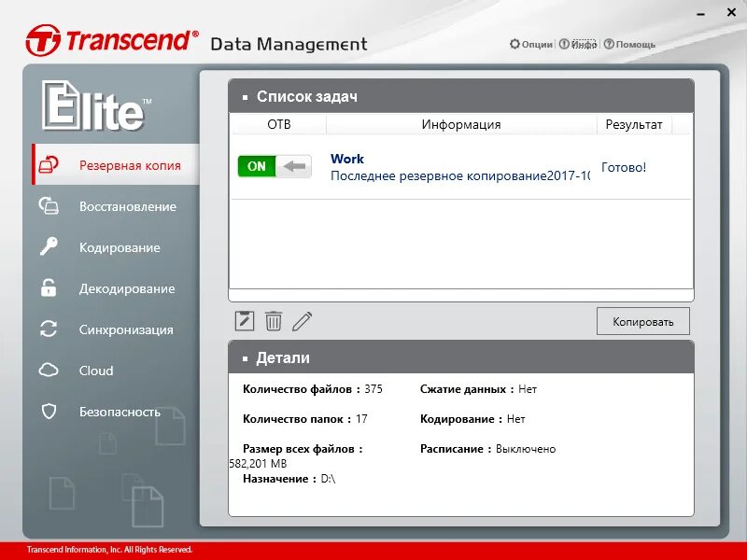The width and height of the screenshot is (747, 560).
Task: Click the Расписание Выключено value
Action: pos(526,449)
